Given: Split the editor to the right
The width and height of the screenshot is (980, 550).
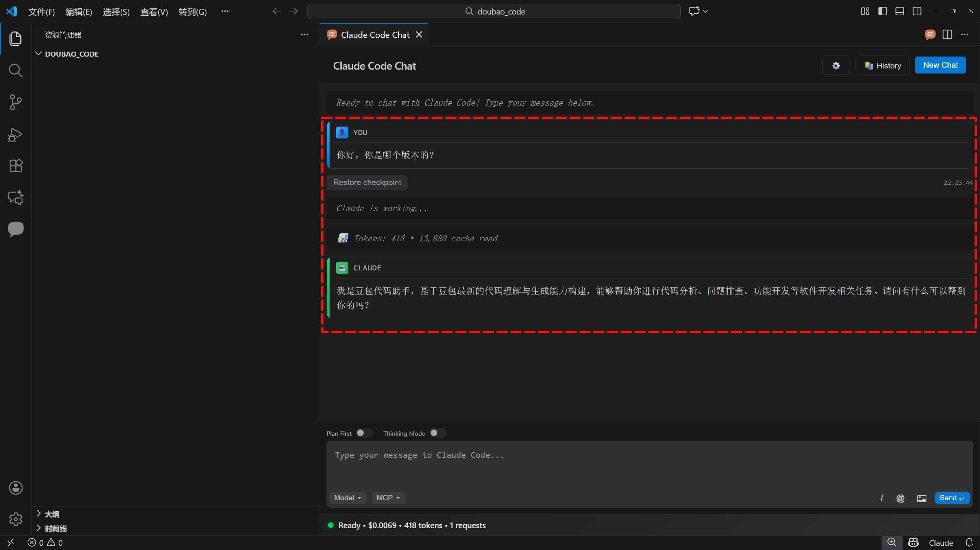Looking at the screenshot, I should (x=947, y=34).
